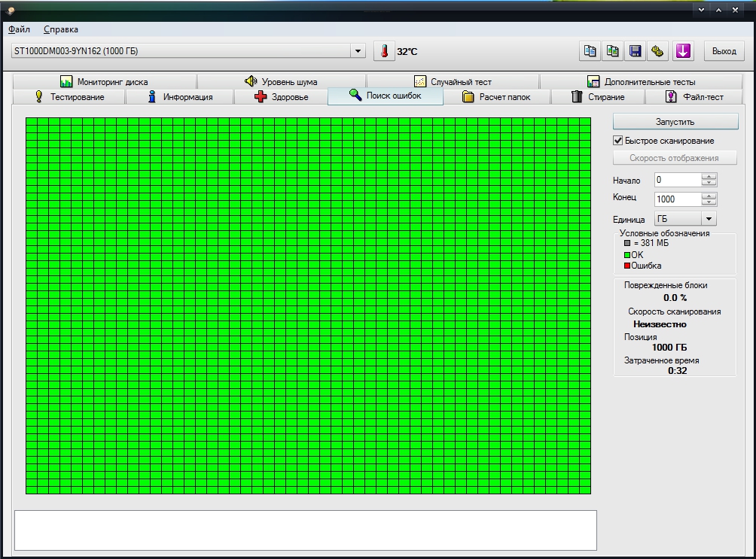
Task: Minimize the window from the title bar
Action: click(x=701, y=10)
